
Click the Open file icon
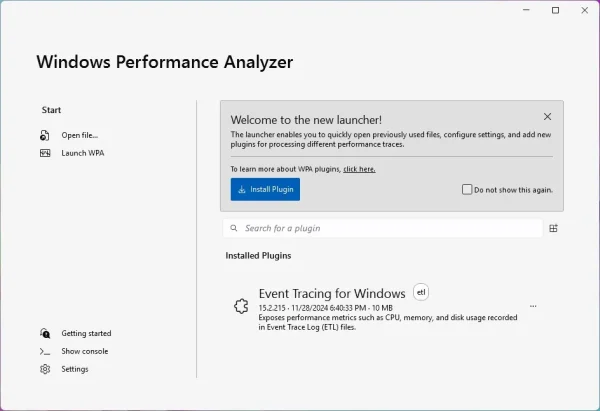tap(44, 135)
